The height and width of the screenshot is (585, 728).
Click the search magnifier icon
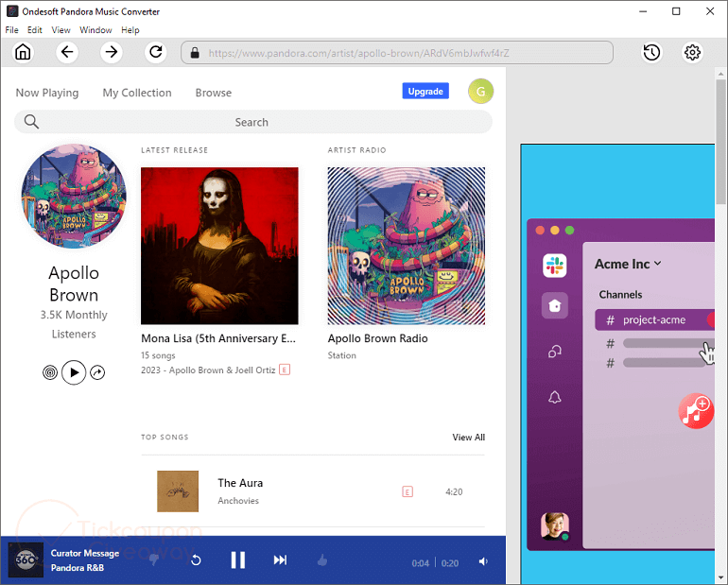tap(31, 122)
